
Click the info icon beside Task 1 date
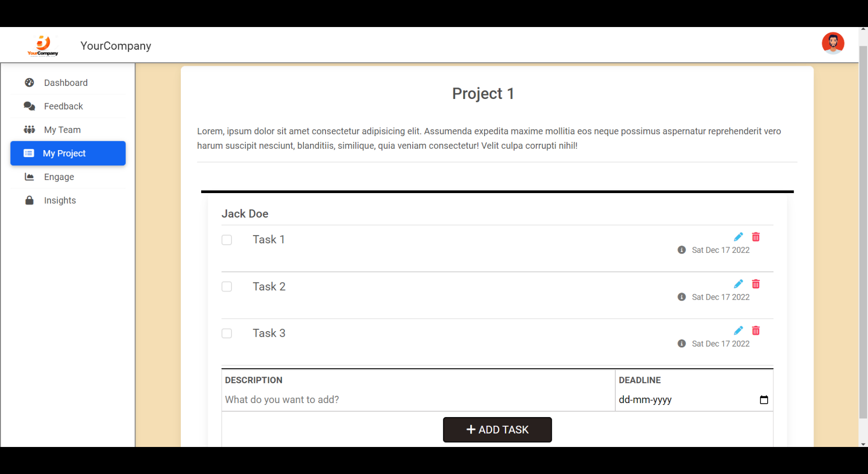point(681,250)
